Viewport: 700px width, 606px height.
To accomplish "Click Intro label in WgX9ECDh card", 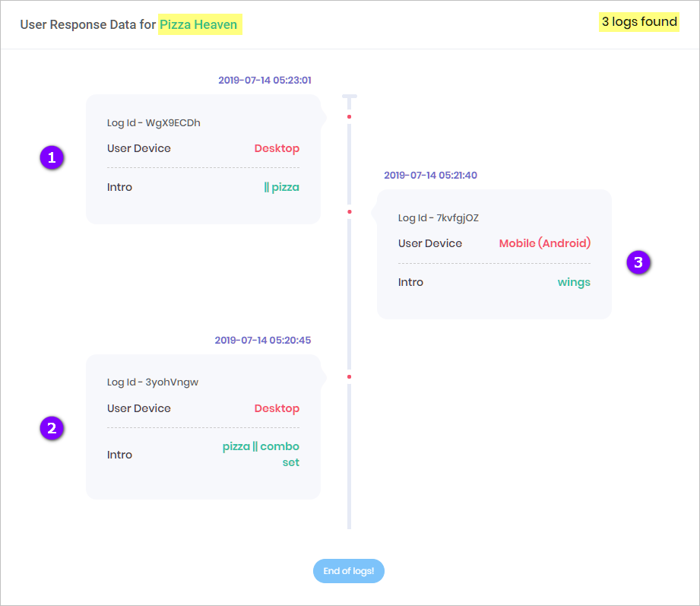I will [119, 187].
